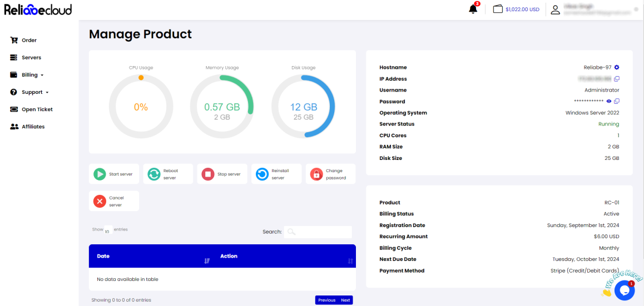The image size is (644, 306).
Task: Click the Running server status
Action: 608,124
